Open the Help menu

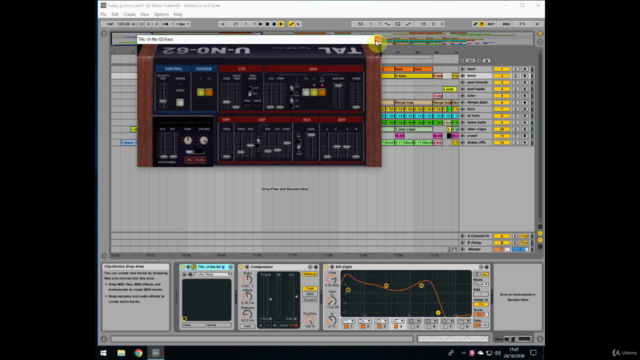178,14
